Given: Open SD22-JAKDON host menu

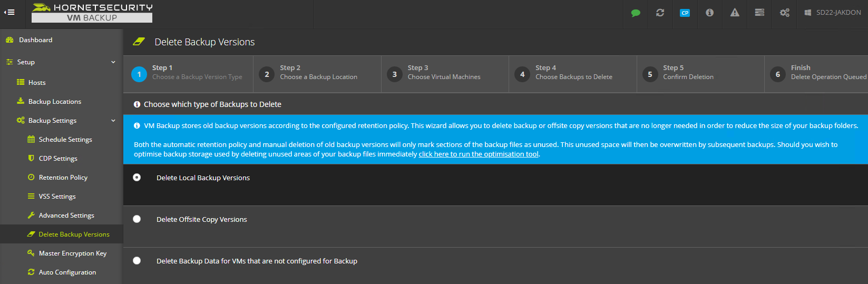Looking at the screenshot, I should click(x=833, y=13).
